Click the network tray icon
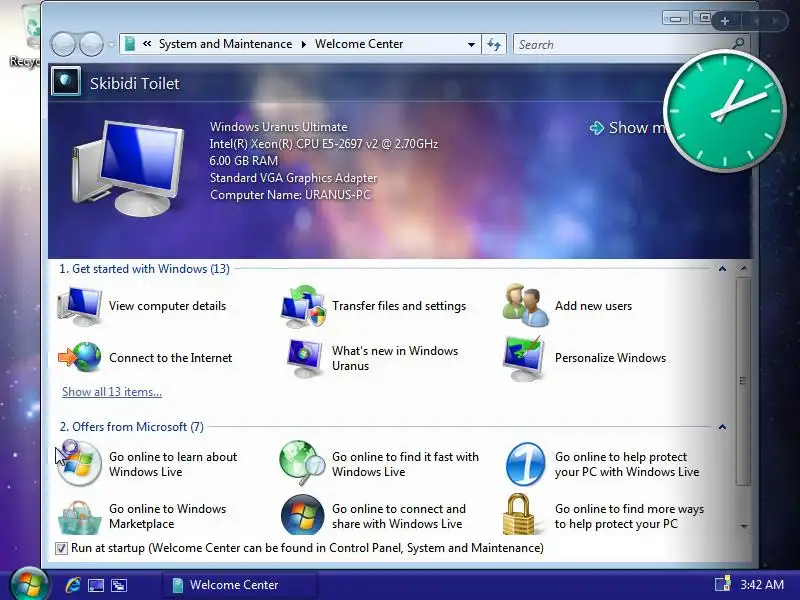 point(722,584)
